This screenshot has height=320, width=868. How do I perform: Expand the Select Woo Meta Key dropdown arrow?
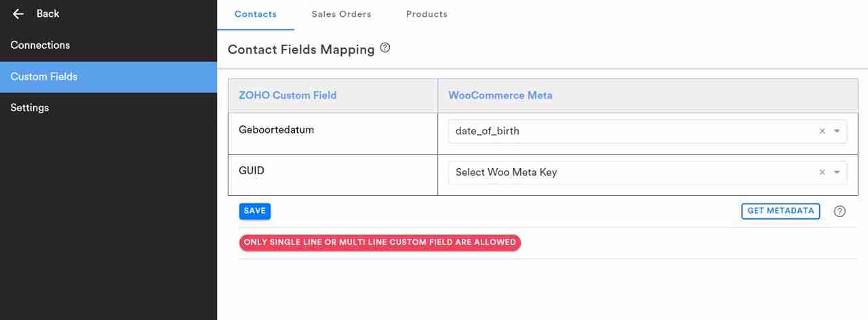[837, 172]
